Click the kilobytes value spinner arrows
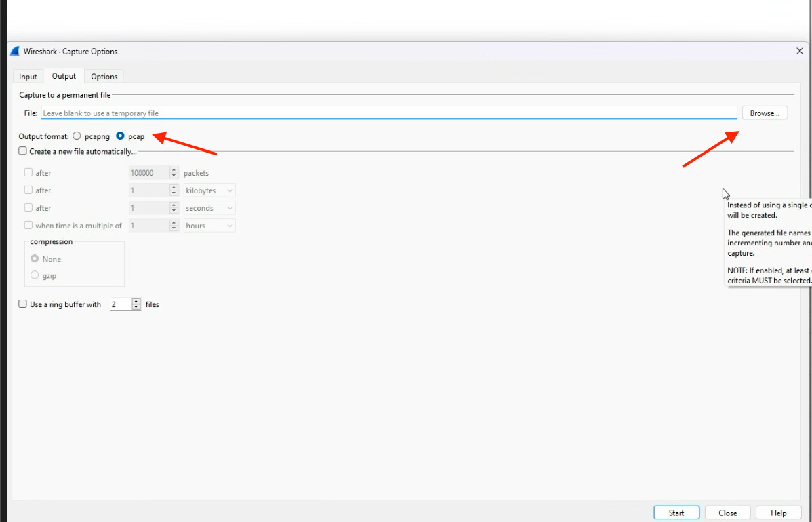This screenshot has width=812, height=522. point(174,190)
